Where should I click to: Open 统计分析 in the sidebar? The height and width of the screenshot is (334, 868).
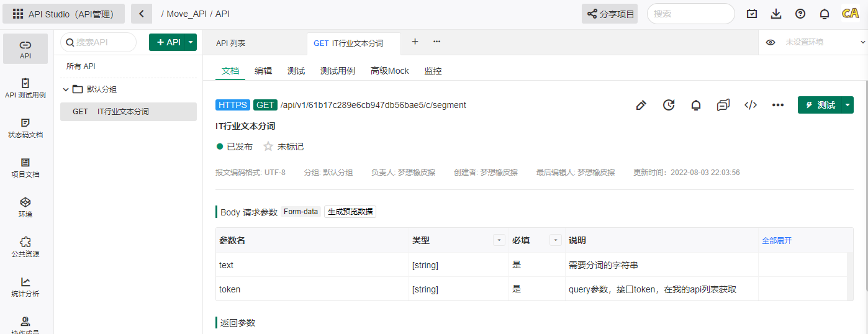(25, 287)
